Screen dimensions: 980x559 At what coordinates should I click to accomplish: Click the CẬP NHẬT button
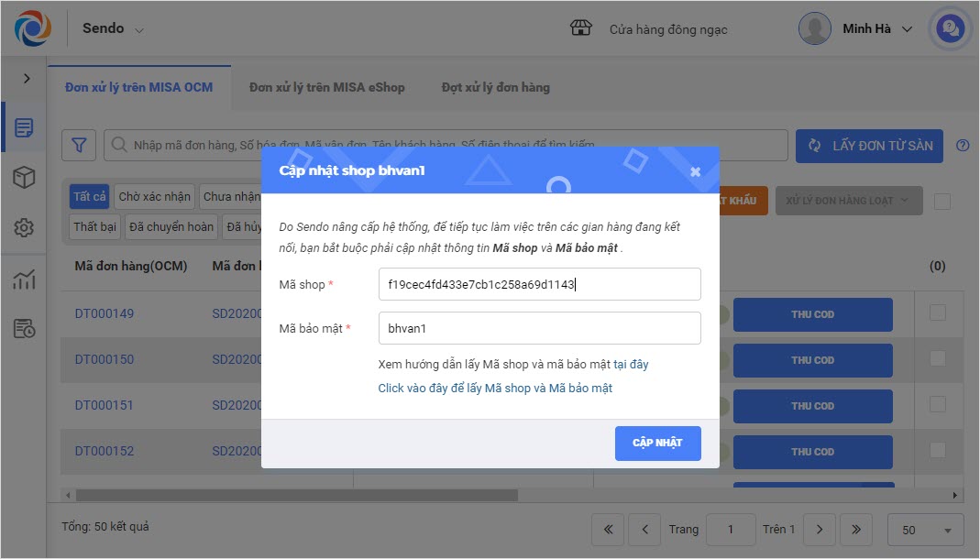657,443
